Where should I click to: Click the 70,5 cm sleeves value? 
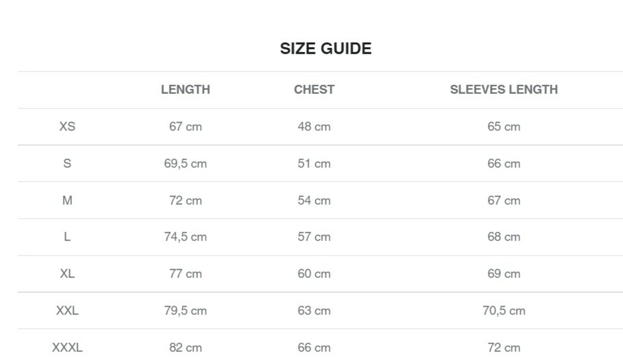click(504, 311)
